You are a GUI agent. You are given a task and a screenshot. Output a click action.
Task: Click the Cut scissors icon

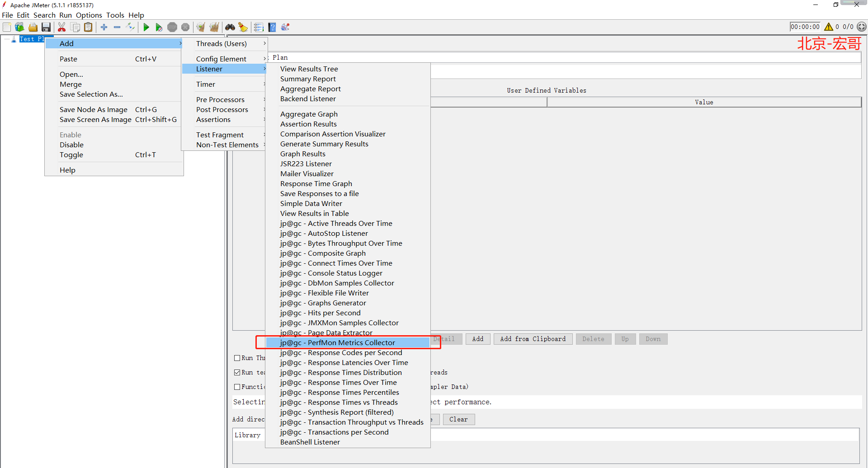coord(62,27)
